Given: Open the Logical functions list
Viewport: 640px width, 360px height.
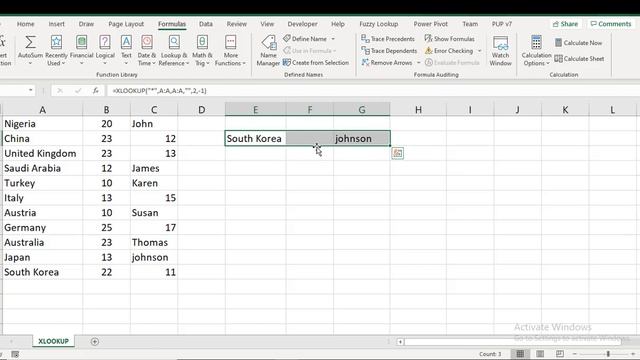Looking at the screenshot, I should click(x=105, y=50).
